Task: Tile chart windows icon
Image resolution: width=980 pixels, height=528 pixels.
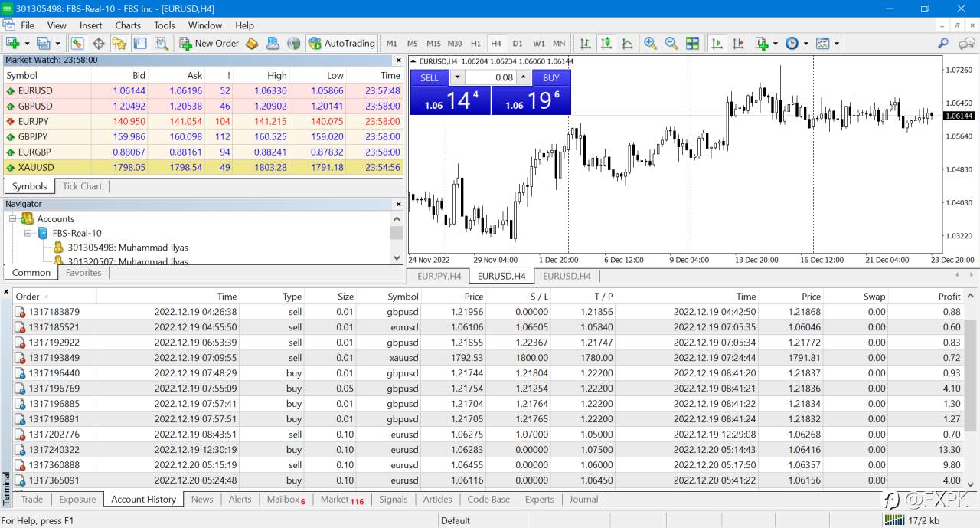Action: [693, 44]
